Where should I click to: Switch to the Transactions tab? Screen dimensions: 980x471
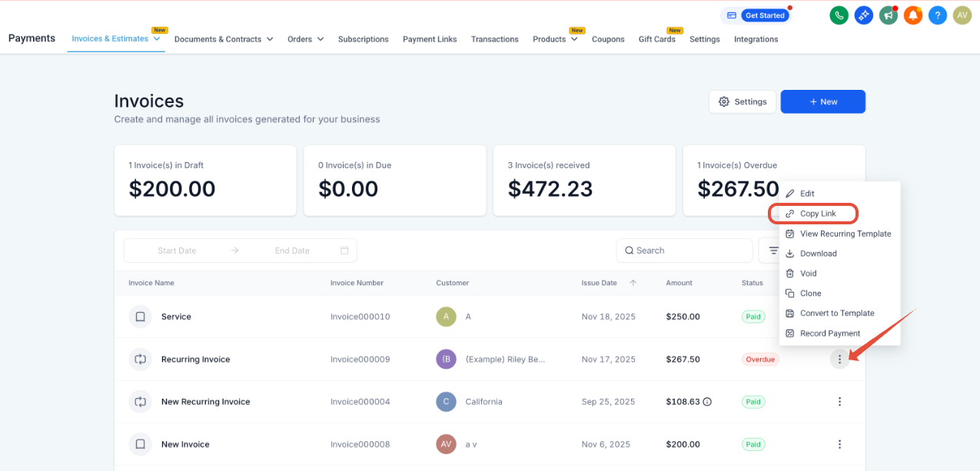tap(495, 39)
